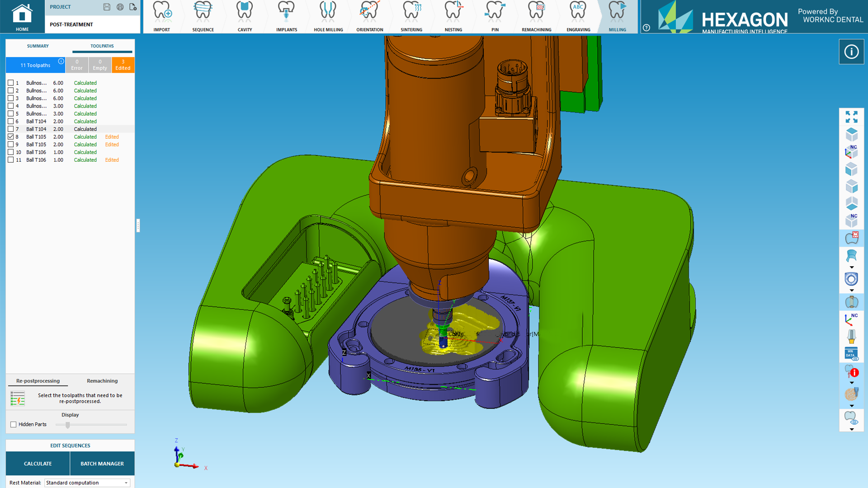Select the Sequence step icon
868x488 pixels.
[203, 16]
